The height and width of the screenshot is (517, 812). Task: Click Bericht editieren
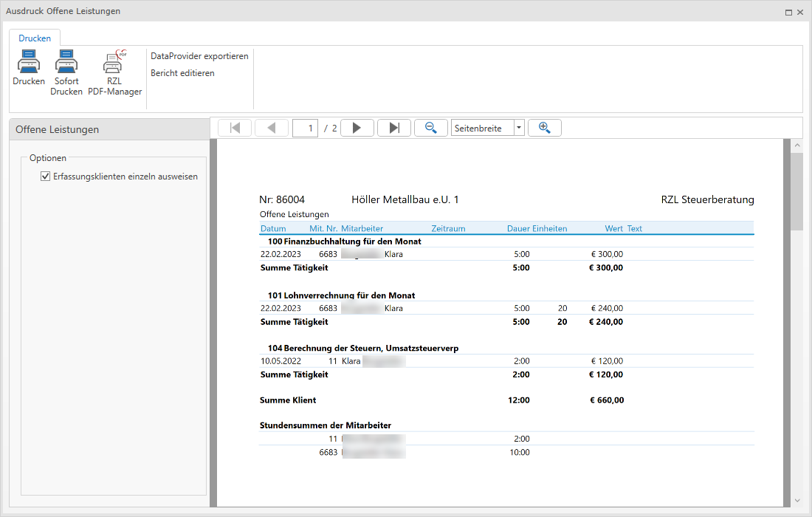(182, 73)
